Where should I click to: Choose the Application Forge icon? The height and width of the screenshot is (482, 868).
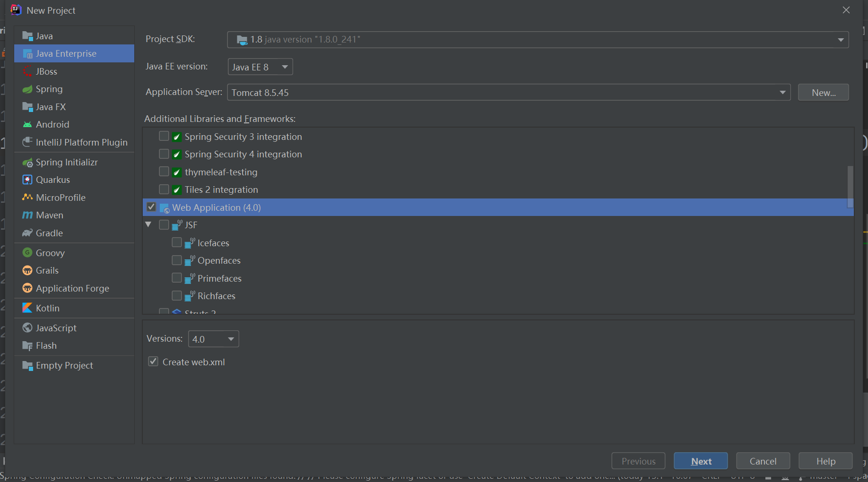[27, 288]
